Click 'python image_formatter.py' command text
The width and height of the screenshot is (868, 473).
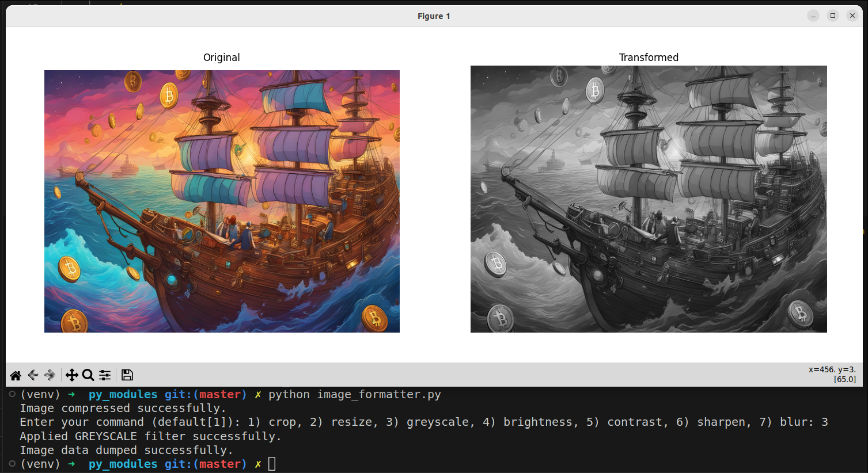tap(355, 395)
